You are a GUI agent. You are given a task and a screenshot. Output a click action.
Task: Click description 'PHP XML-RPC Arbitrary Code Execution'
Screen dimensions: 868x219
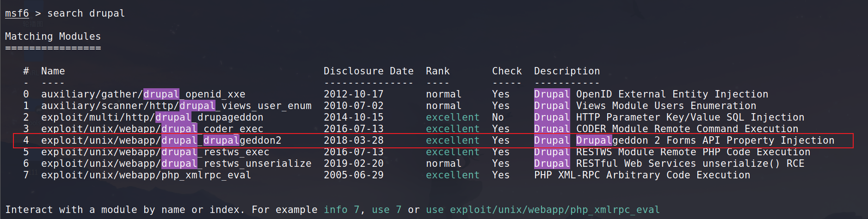click(x=642, y=175)
